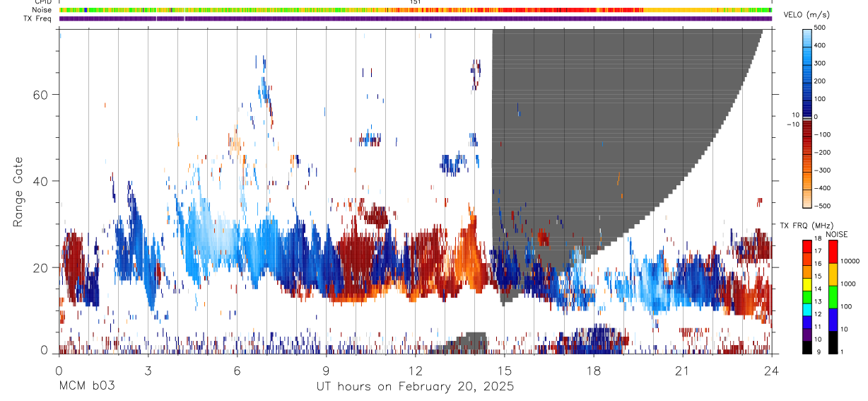
Task: Click the '18' hour tick label on time axis
Action: (594, 371)
